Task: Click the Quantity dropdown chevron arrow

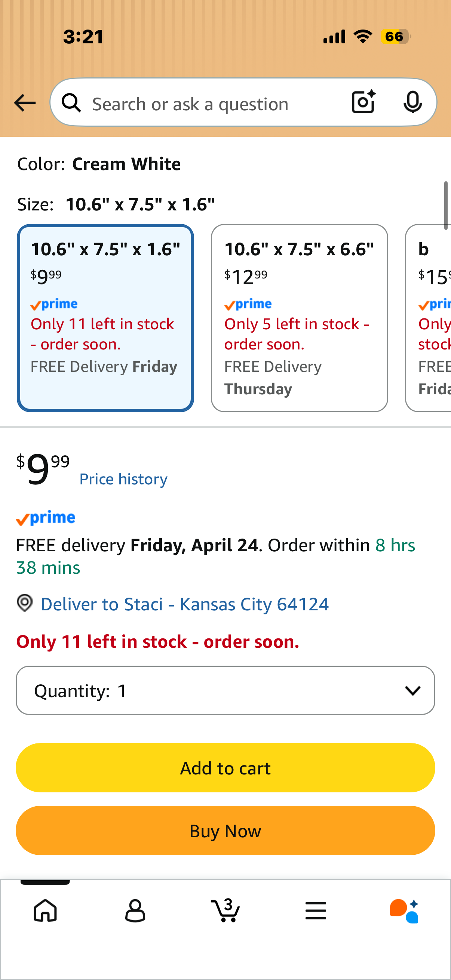Action: point(412,690)
